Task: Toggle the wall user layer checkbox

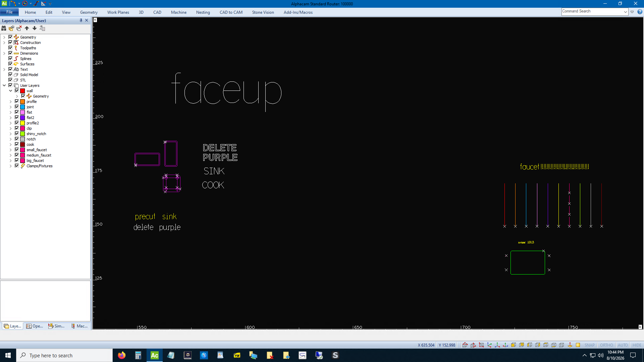Action: click(17, 90)
